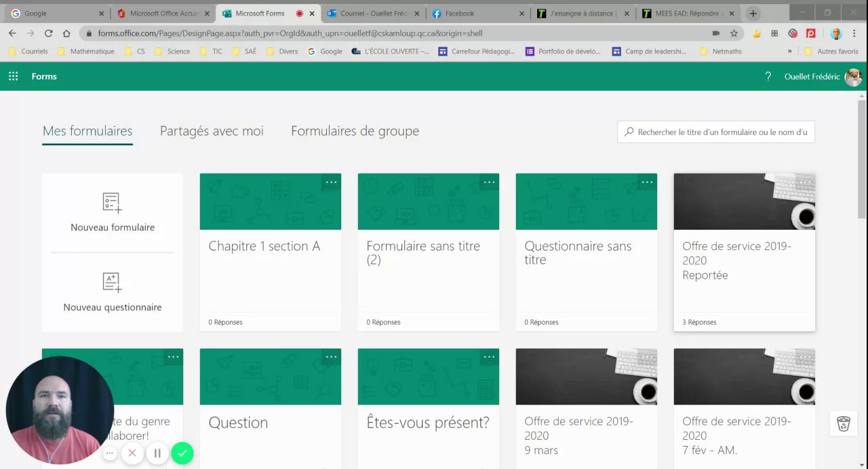
Task: Open the Autres favoris folder
Action: coord(831,51)
